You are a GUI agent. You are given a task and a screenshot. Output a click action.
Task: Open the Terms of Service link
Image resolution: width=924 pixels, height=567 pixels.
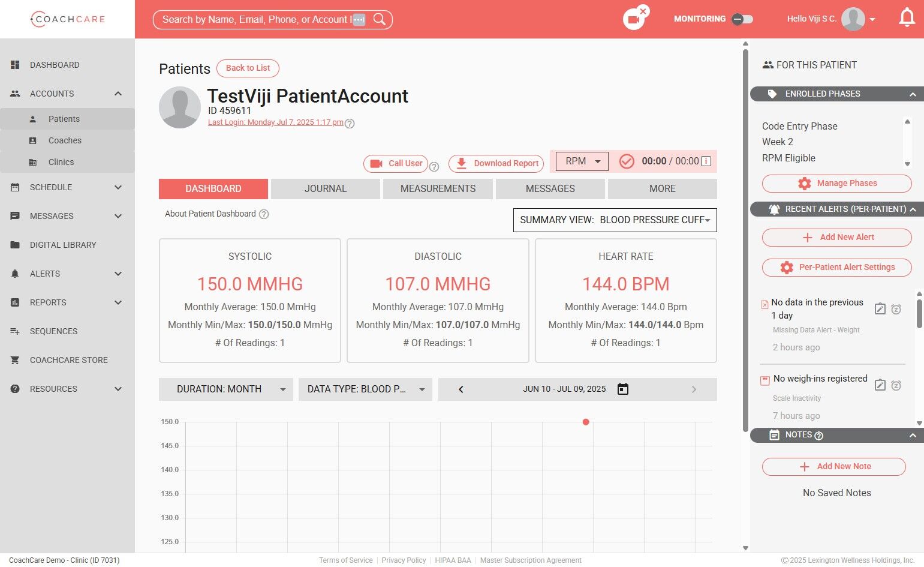point(346,560)
